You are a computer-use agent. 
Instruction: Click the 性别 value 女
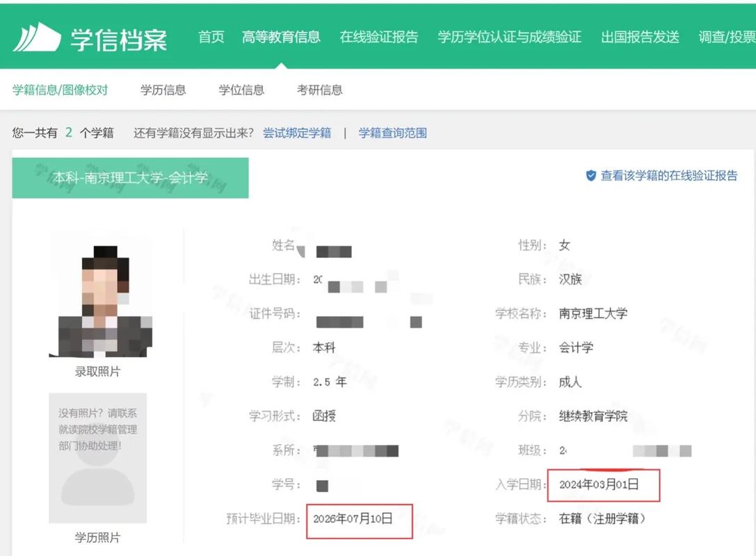pyautogui.click(x=564, y=245)
